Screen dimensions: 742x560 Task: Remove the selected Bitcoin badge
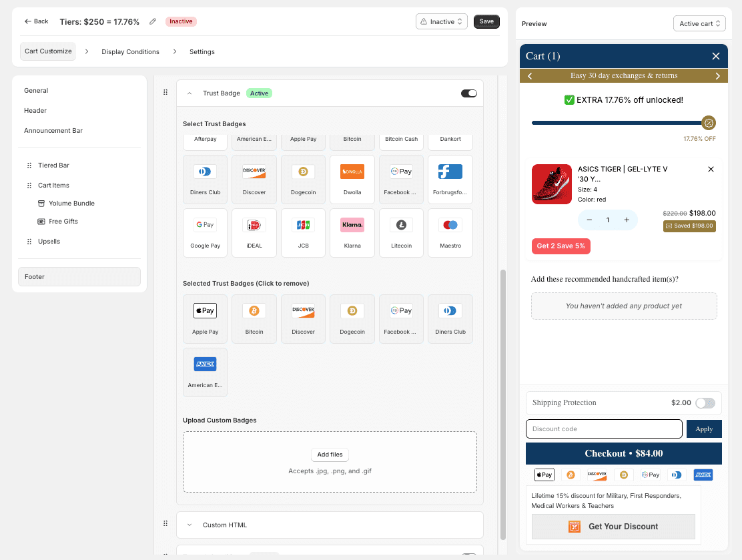click(254, 319)
